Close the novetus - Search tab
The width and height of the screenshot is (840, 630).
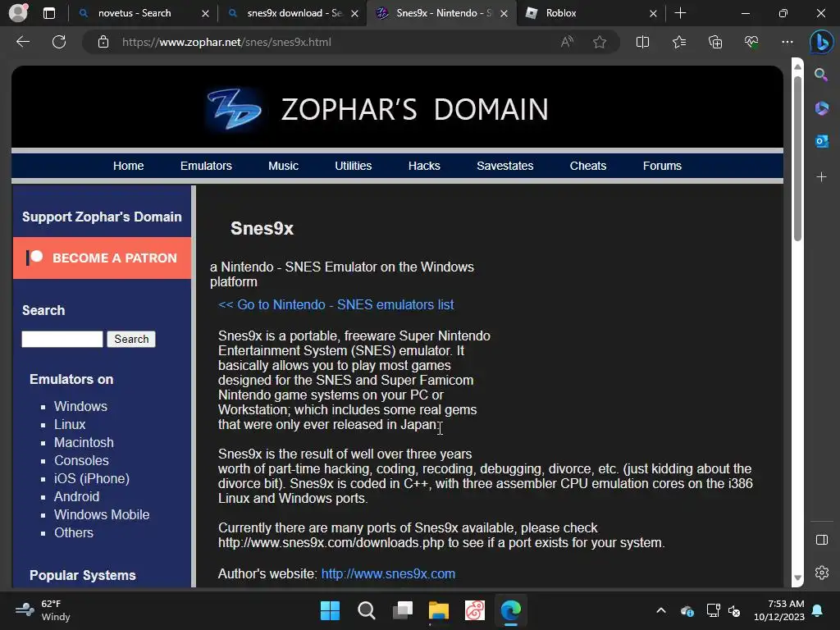(x=205, y=13)
